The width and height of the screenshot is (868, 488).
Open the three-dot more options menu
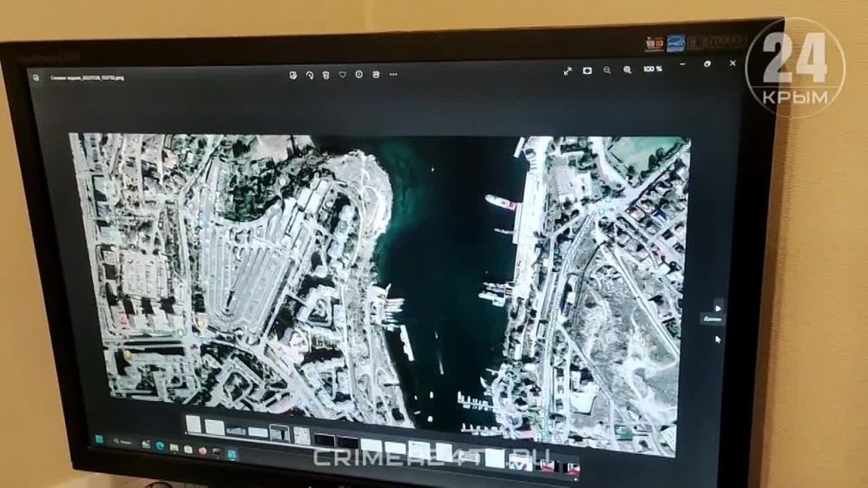pos(393,74)
